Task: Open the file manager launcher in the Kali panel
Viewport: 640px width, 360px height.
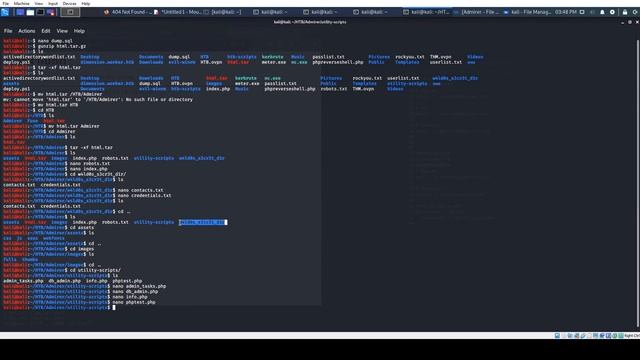Action: click(30, 12)
